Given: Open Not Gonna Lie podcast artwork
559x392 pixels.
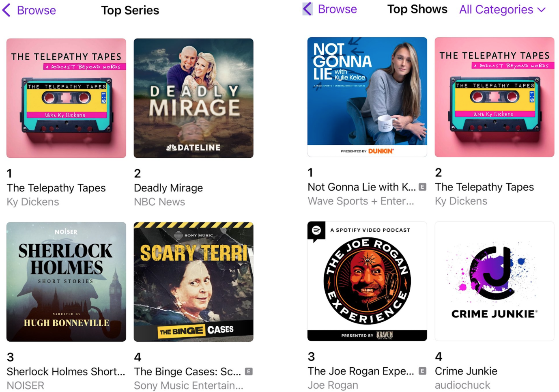Looking at the screenshot, I should (367, 97).
